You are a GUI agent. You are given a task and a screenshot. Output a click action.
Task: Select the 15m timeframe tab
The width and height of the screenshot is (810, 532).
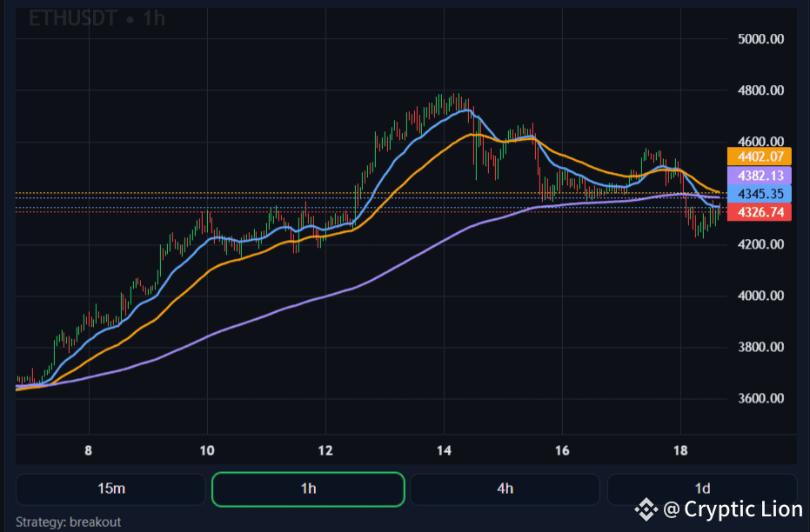click(110, 489)
